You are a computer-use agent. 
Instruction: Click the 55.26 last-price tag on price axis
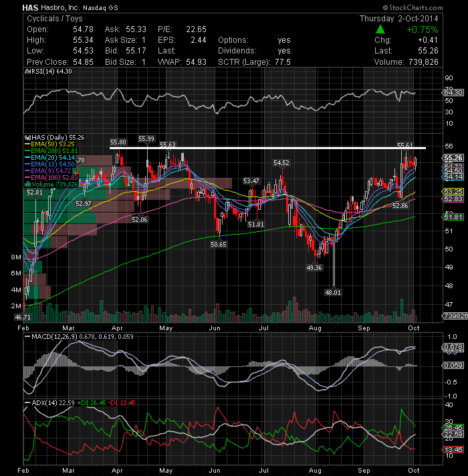(x=453, y=158)
